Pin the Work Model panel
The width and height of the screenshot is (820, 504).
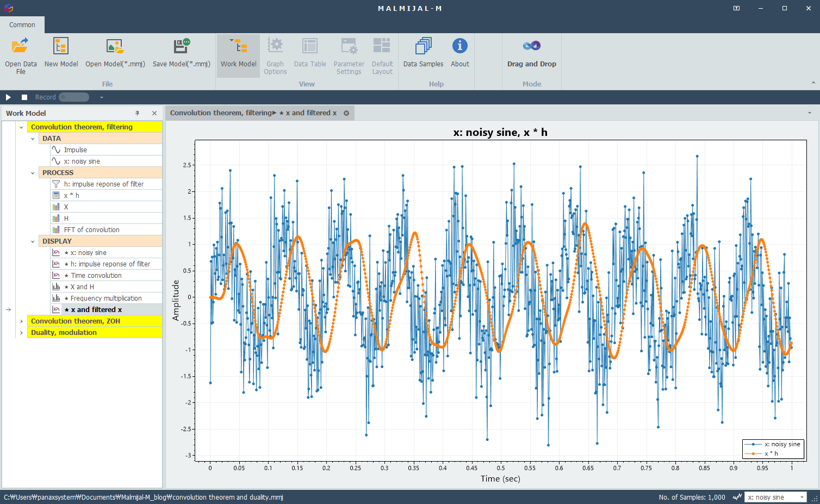pos(138,113)
